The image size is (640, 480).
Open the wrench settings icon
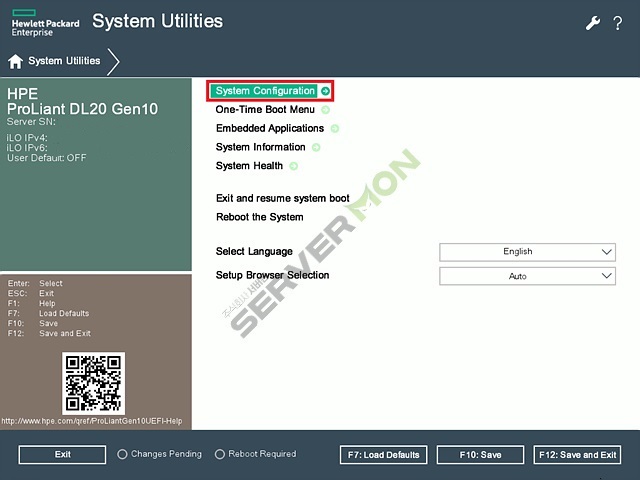pos(593,23)
